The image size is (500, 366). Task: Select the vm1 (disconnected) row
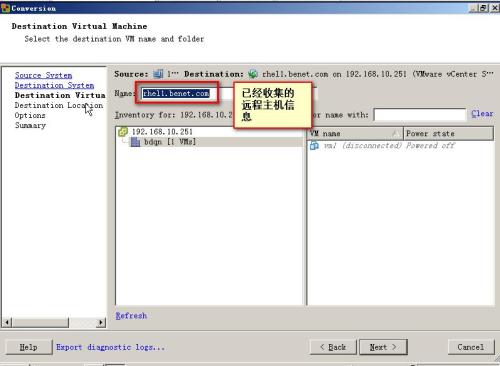point(400,146)
